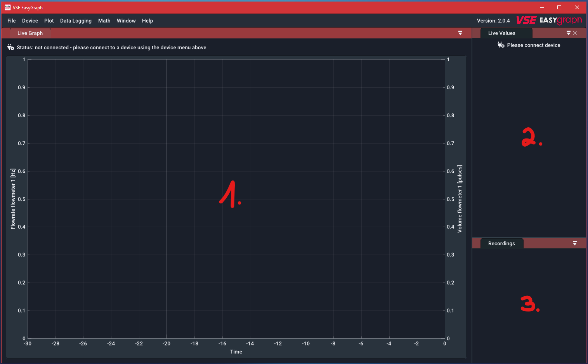Click the plug icon beside Please connect device
Viewport: 588px width, 364px height.
(501, 45)
